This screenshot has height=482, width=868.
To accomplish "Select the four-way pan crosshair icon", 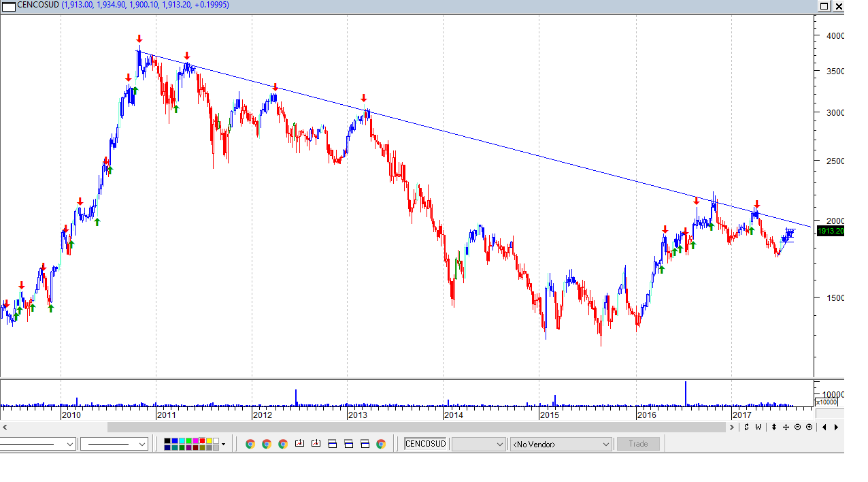I will click(x=786, y=427).
